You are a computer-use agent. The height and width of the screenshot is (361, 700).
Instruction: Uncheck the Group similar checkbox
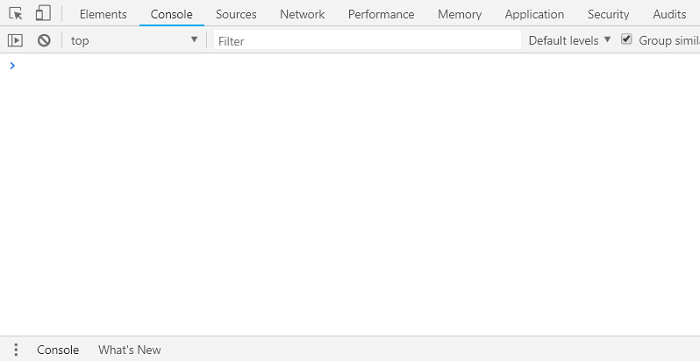627,39
